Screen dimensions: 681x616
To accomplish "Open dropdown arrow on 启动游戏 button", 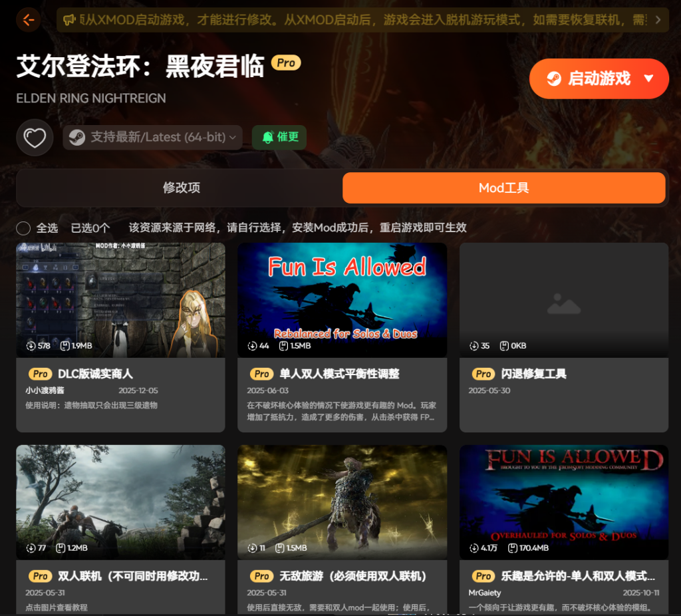I will pyautogui.click(x=649, y=78).
